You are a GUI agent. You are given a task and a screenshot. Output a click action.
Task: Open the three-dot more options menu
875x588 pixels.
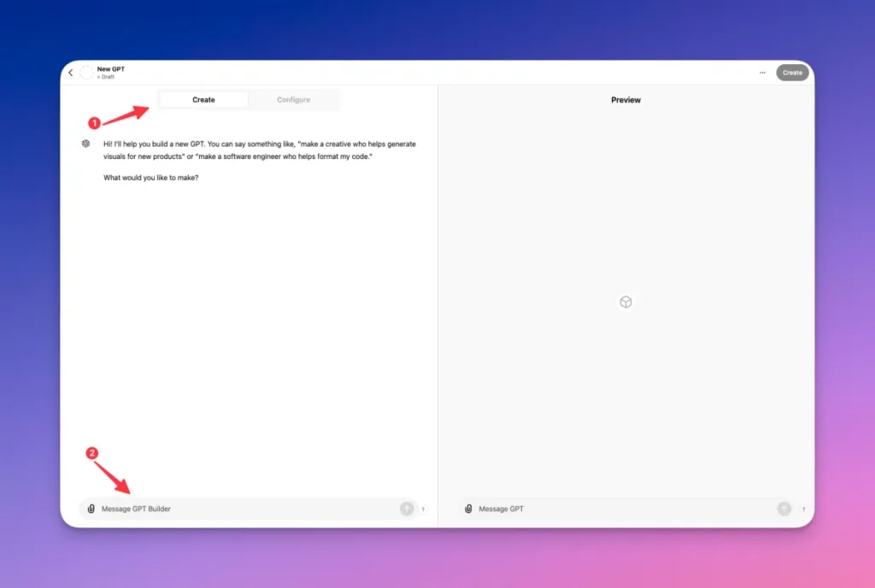click(x=762, y=73)
